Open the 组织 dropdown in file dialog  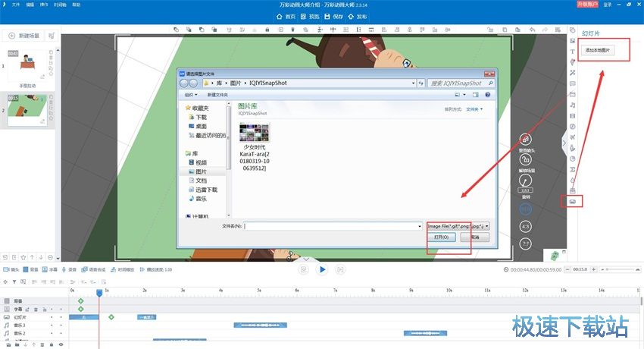(191, 95)
